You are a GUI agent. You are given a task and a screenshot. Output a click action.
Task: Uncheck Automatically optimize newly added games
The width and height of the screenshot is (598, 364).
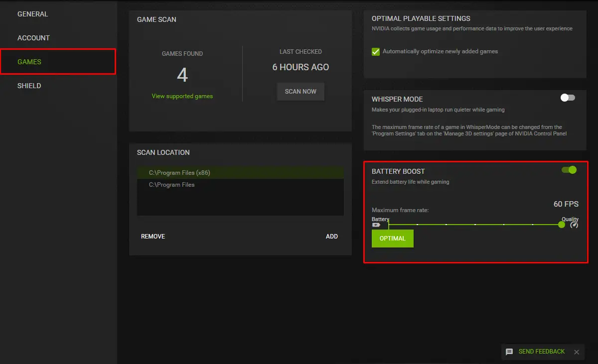pyautogui.click(x=376, y=51)
